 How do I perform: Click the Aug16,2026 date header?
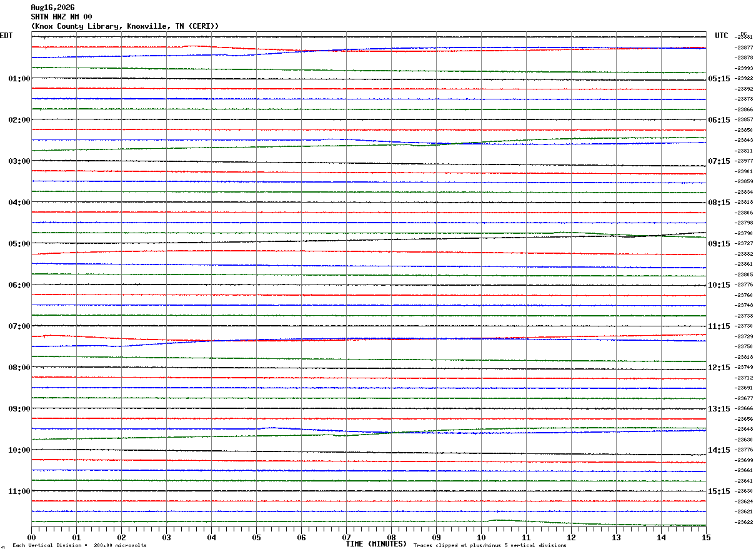(x=52, y=8)
